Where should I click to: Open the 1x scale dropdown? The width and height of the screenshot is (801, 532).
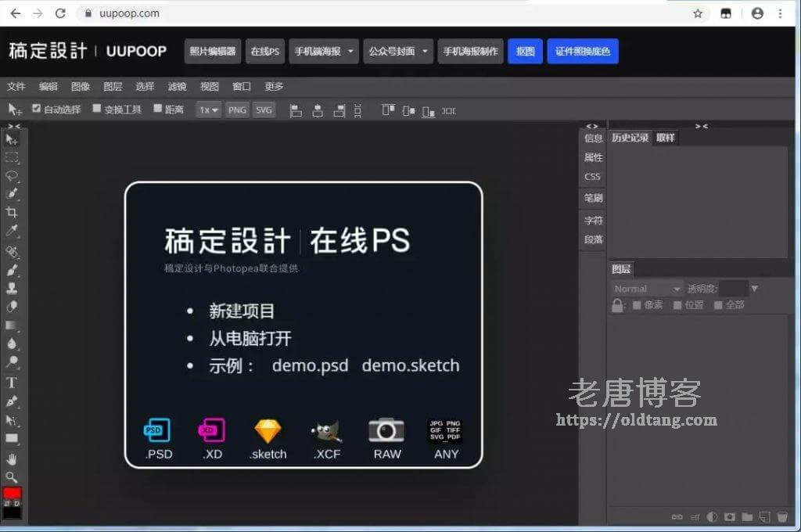(x=208, y=110)
